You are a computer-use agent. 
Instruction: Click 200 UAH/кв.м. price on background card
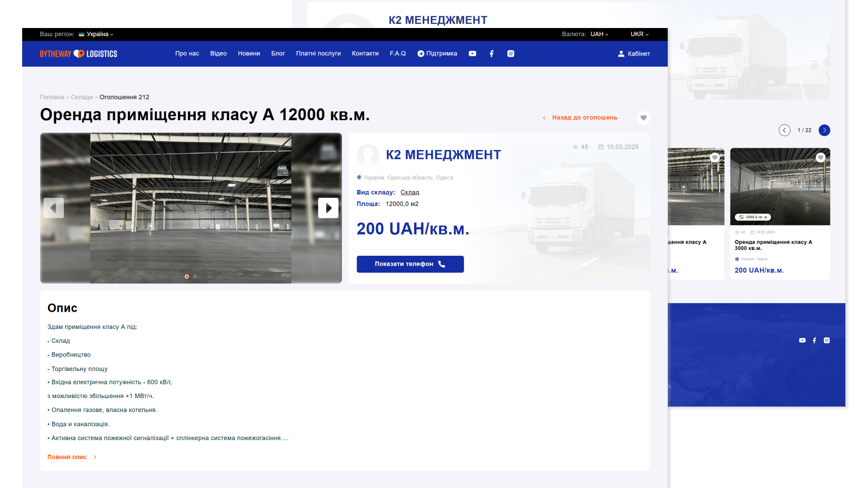(759, 271)
